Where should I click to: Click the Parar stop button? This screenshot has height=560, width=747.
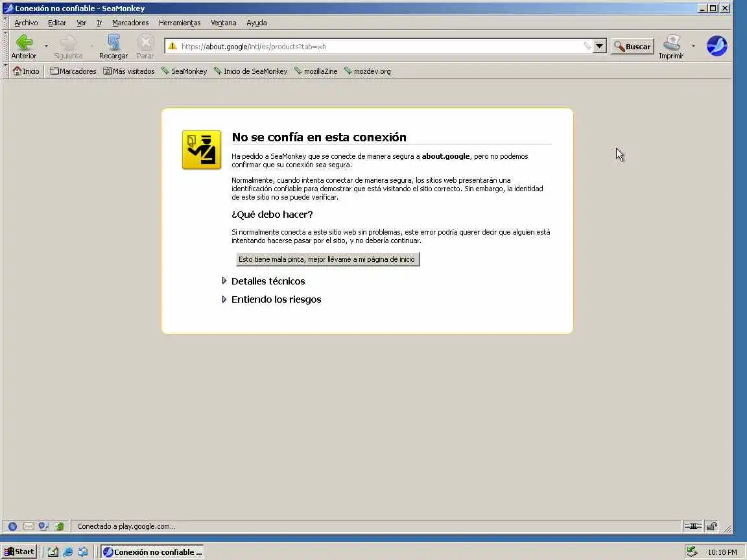click(145, 47)
